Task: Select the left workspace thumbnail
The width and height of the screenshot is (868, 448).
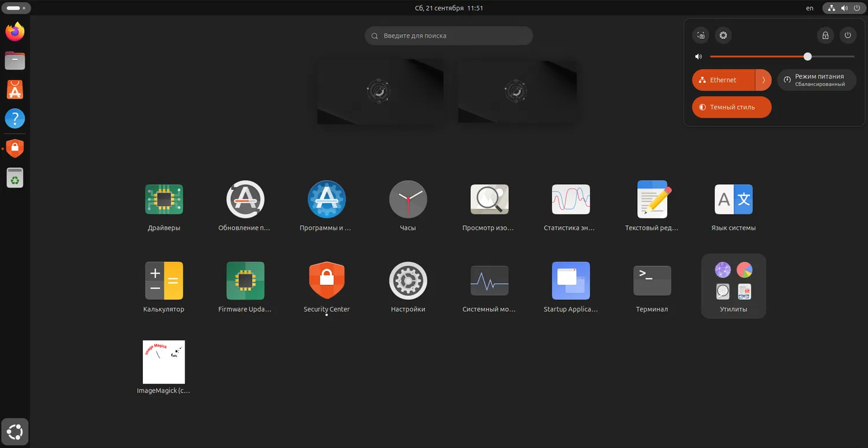Action: point(380,91)
